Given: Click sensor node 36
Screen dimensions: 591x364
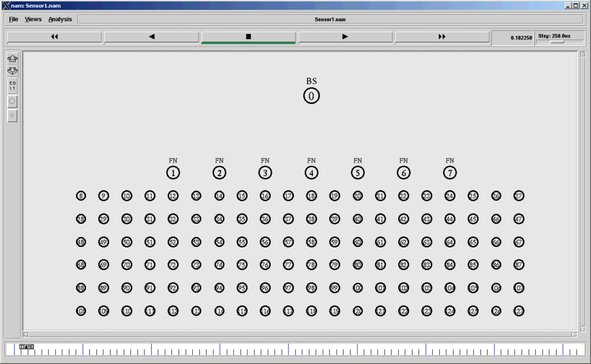Looking at the screenshot, I should (265, 219).
